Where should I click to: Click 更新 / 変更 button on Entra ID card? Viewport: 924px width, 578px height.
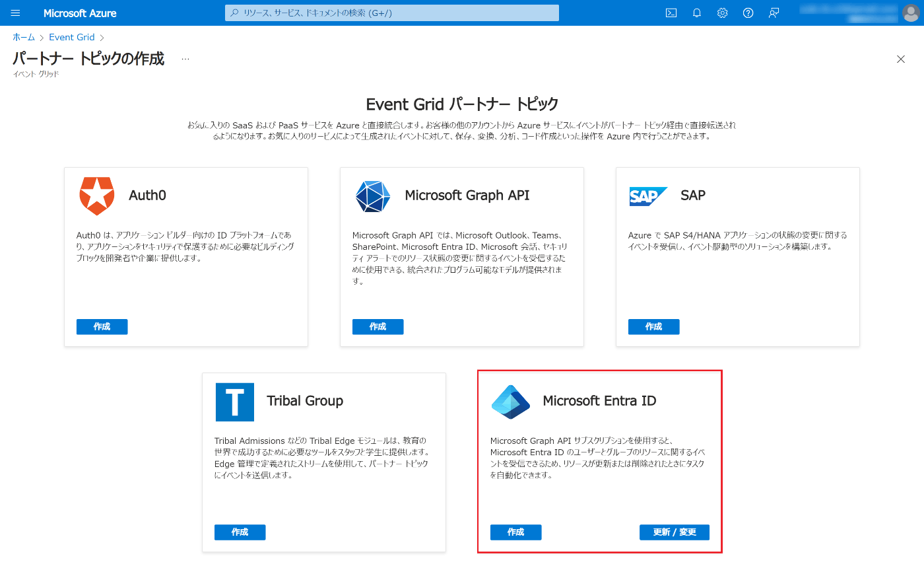(x=675, y=532)
